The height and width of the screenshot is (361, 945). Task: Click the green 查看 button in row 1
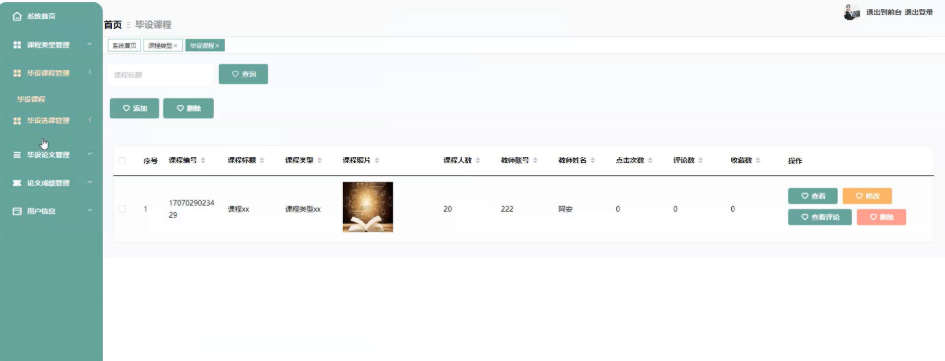(x=813, y=196)
